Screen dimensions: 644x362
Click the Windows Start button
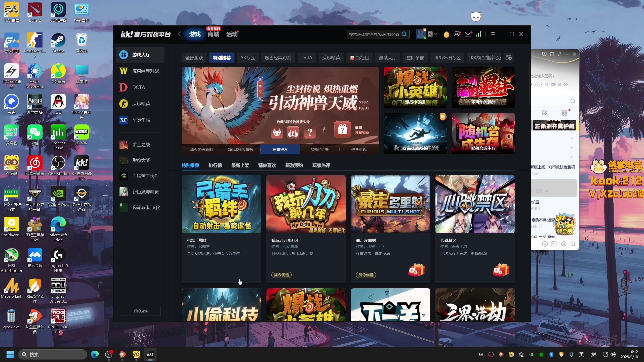pos(10,354)
